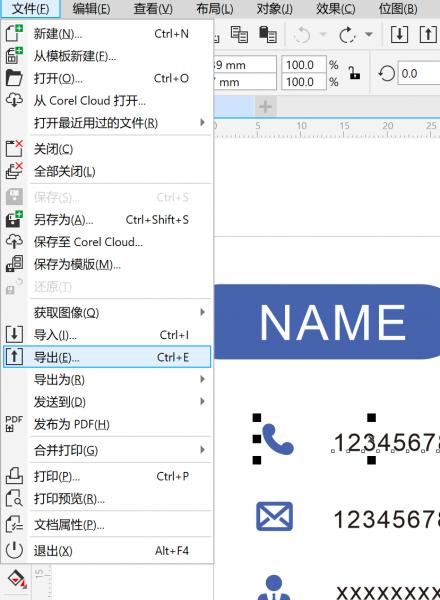Image resolution: width=440 pixels, height=600 pixels.
Task: Choose 关闭(C) menu entry
Action: click(x=107, y=149)
